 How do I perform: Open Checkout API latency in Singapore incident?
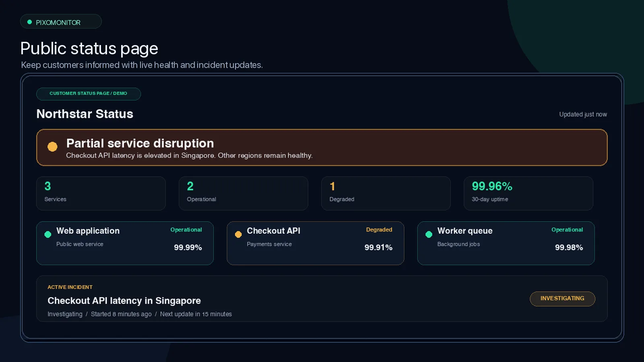pyautogui.click(x=322, y=299)
